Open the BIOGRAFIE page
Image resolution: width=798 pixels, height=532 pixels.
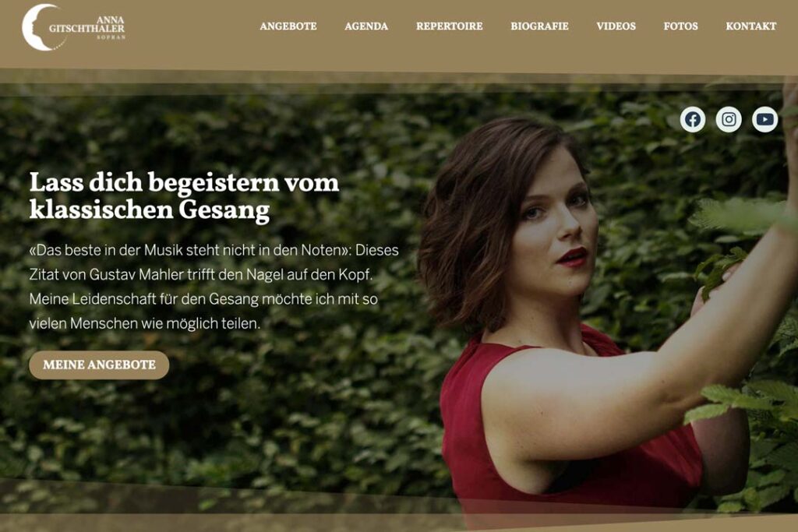coord(539,26)
